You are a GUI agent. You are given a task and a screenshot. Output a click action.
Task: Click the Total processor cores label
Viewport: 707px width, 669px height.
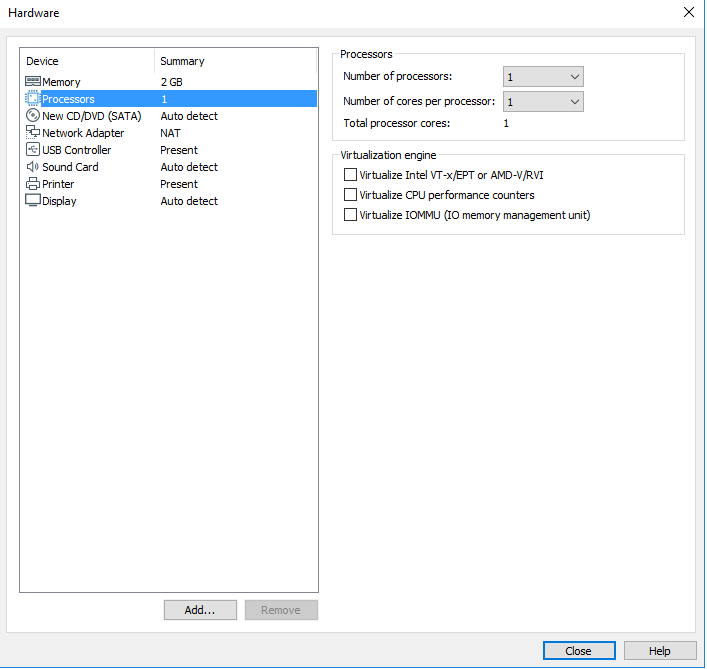click(397, 123)
